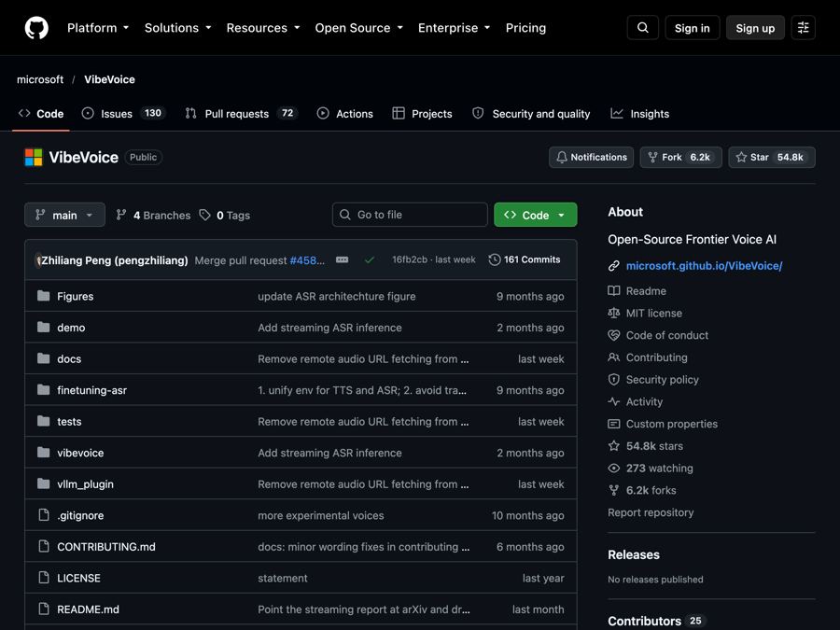
Task: Open the main branch selector dropdown
Action: [x=64, y=215]
